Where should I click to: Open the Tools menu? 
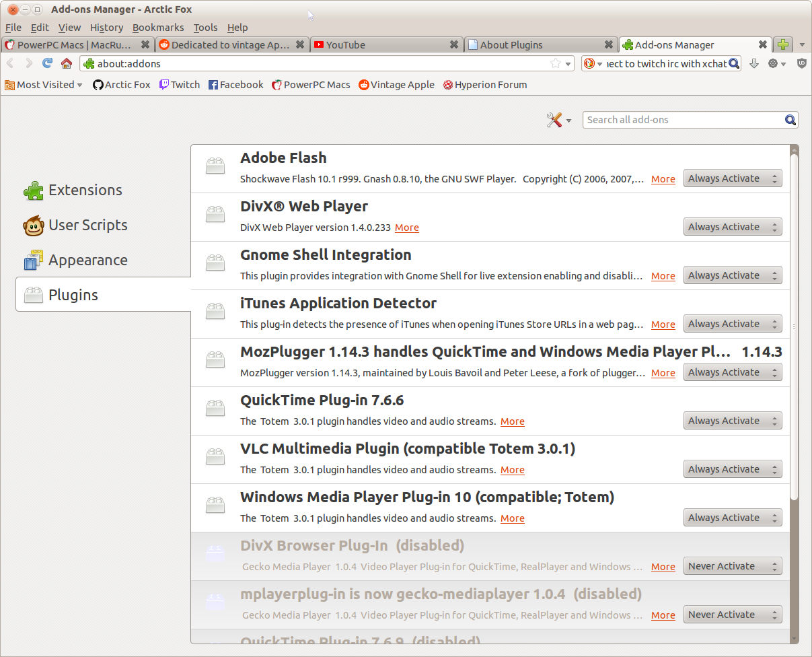205,28
